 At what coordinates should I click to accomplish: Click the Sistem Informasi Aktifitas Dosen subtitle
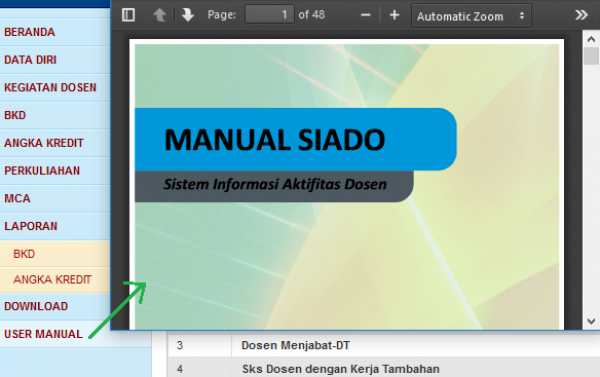(x=275, y=184)
